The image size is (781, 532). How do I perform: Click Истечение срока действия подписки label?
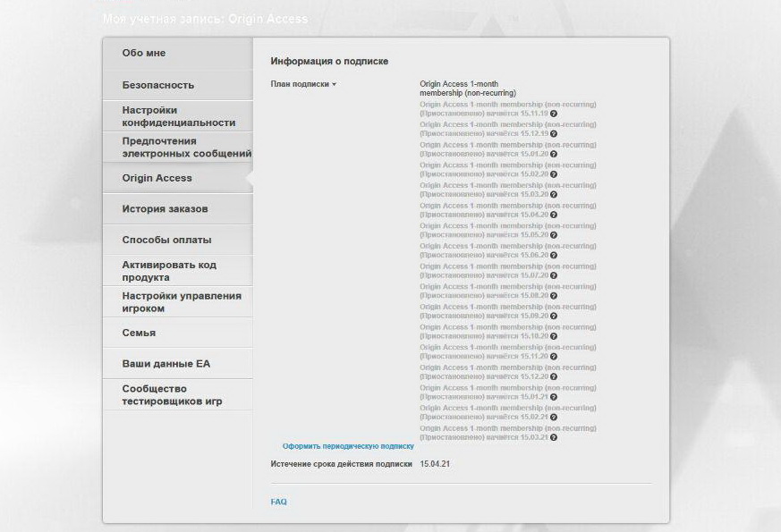pos(341,464)
